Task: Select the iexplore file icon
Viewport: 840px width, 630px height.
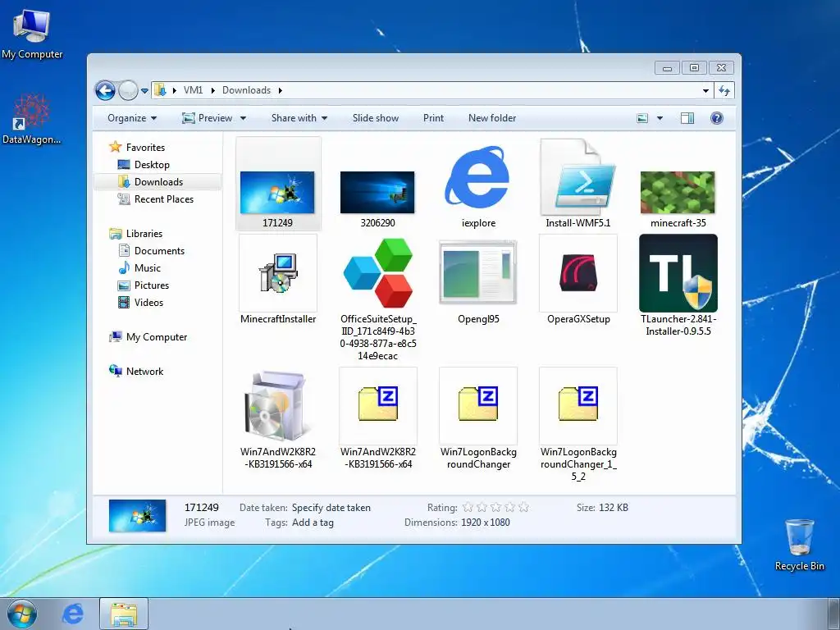Action: click(478, 176)
